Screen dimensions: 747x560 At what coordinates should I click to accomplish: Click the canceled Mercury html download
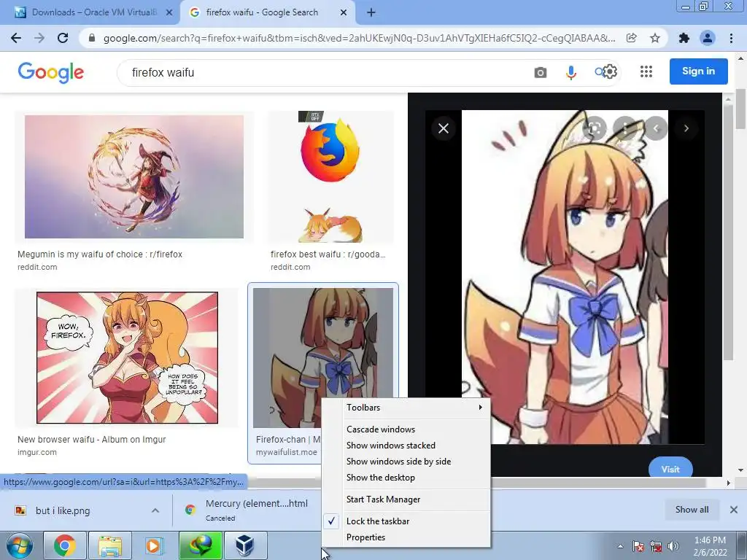click(247, 510)
